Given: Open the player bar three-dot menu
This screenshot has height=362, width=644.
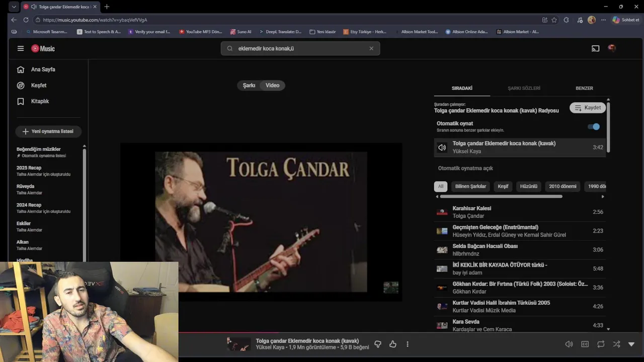Looking at the screenshot, I should 408,344.
